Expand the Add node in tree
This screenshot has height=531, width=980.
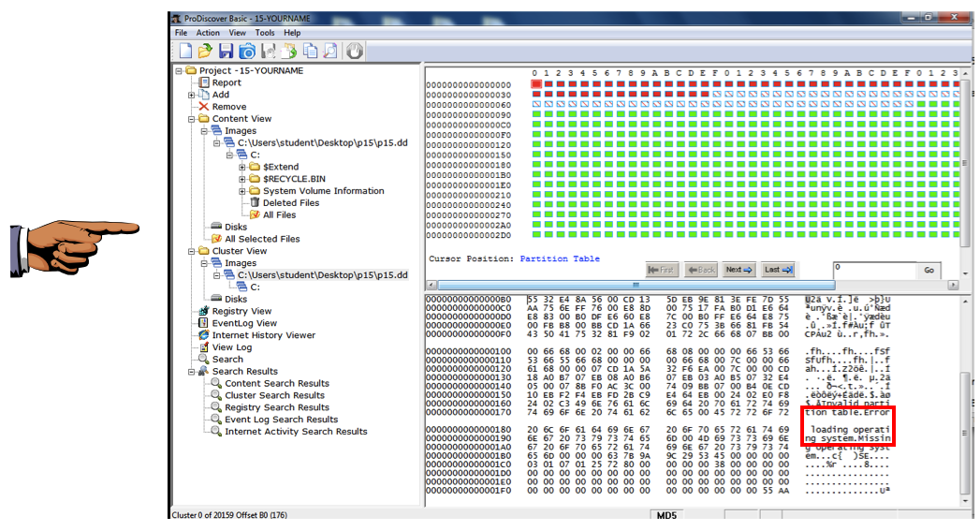[x=192, y=95]
